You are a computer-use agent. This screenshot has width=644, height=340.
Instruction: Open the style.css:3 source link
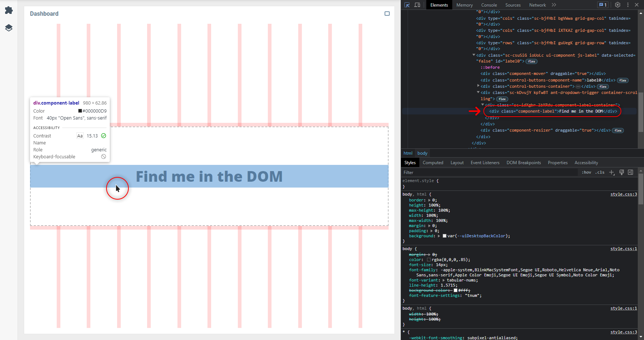[624, 194]
